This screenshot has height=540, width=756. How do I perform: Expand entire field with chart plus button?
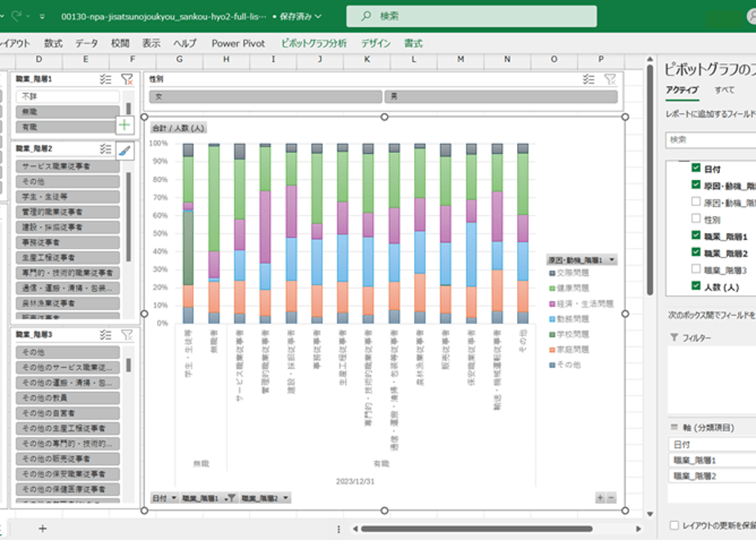tap(601, 498)
